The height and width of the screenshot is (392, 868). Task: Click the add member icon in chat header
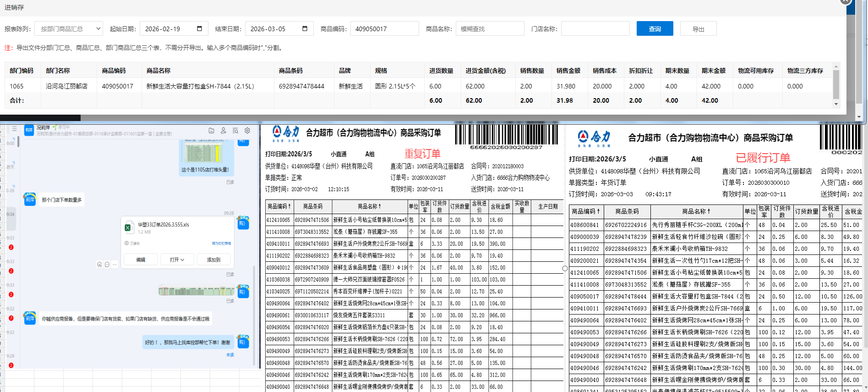click(223, 131)
